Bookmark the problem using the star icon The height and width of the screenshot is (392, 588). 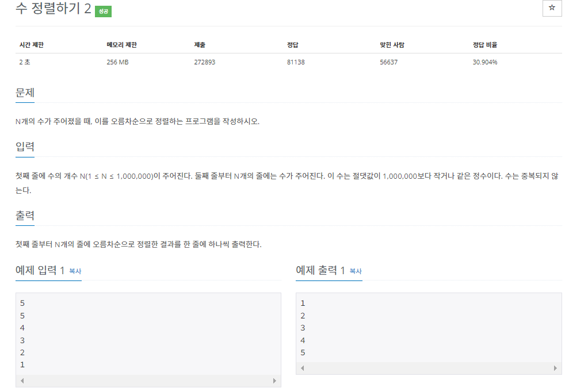click(x=552, y=9)
